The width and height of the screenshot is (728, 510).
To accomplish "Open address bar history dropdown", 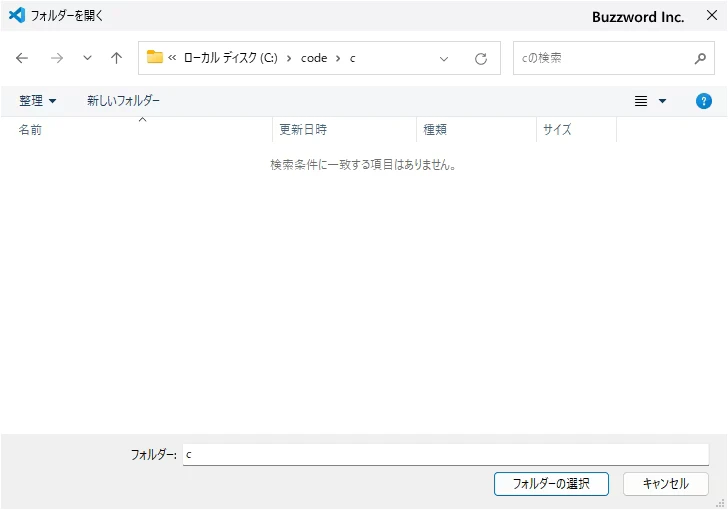I will click(444, 59).
